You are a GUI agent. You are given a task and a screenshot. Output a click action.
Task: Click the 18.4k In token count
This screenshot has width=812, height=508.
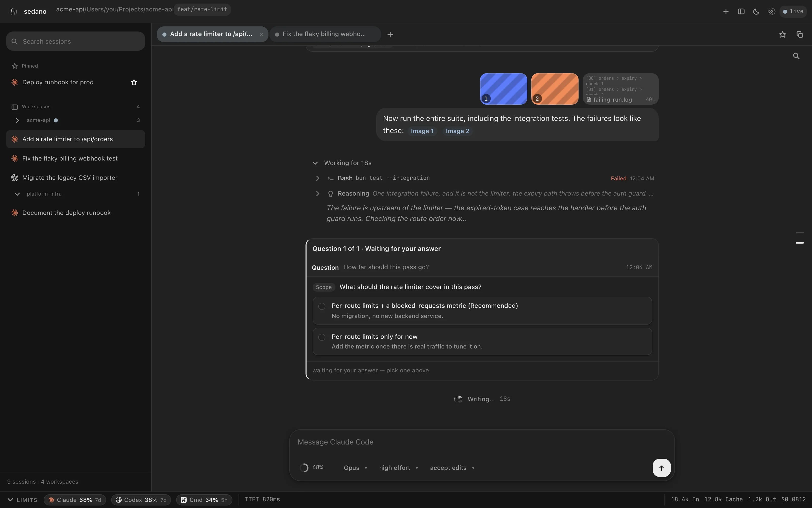(685, 500)
